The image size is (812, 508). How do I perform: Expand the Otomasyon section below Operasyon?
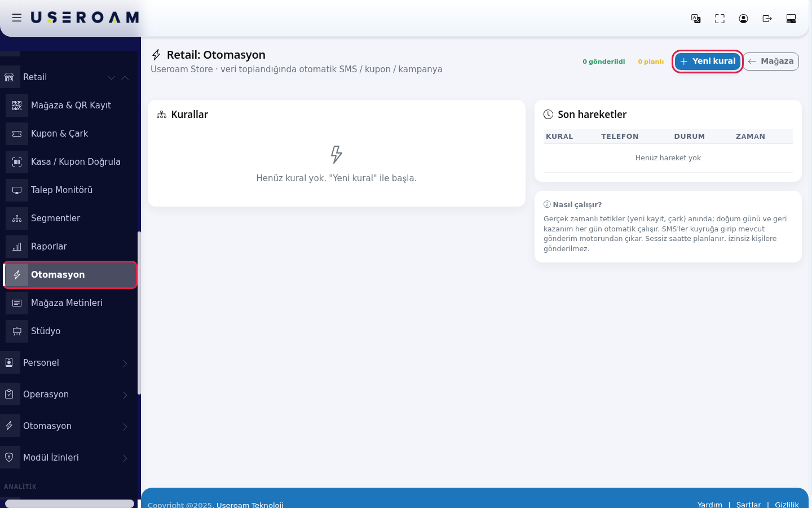tap(68, 426)
